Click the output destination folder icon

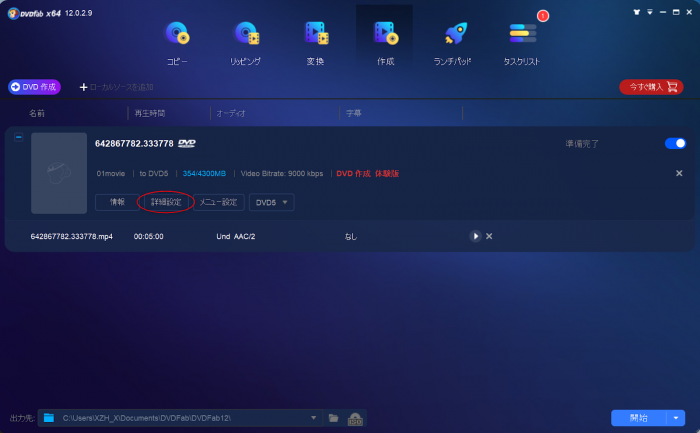[x=49, y=418]
